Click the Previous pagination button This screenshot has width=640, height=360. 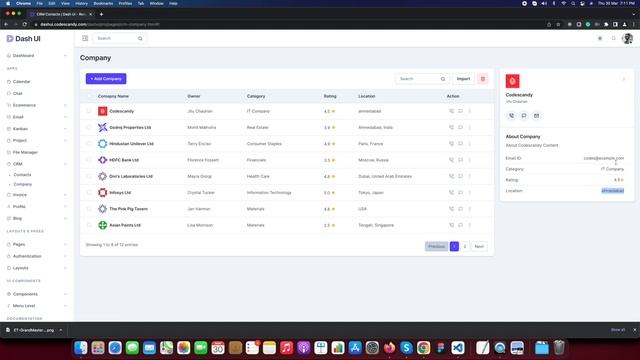(x=436, y=247)
